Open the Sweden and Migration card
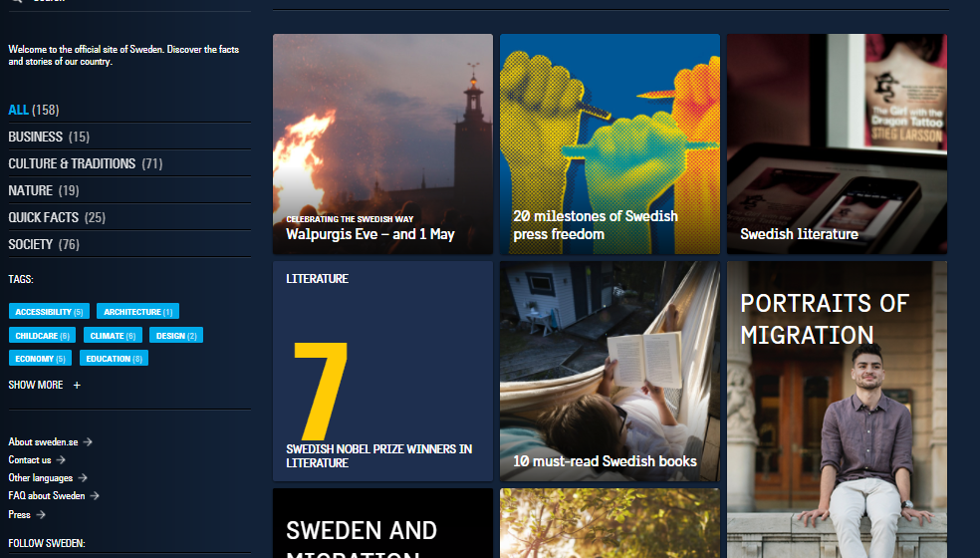 (x=382, y=523)
